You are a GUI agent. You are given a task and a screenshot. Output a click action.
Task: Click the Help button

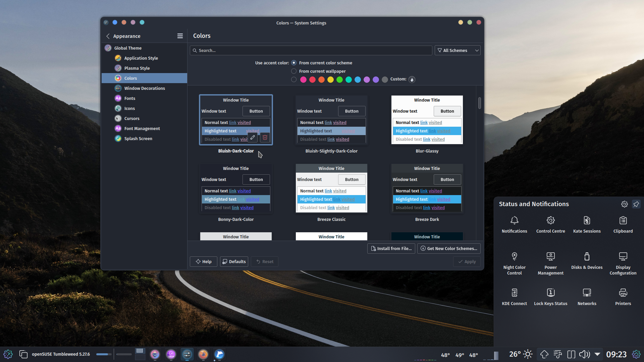click(203, 261)
